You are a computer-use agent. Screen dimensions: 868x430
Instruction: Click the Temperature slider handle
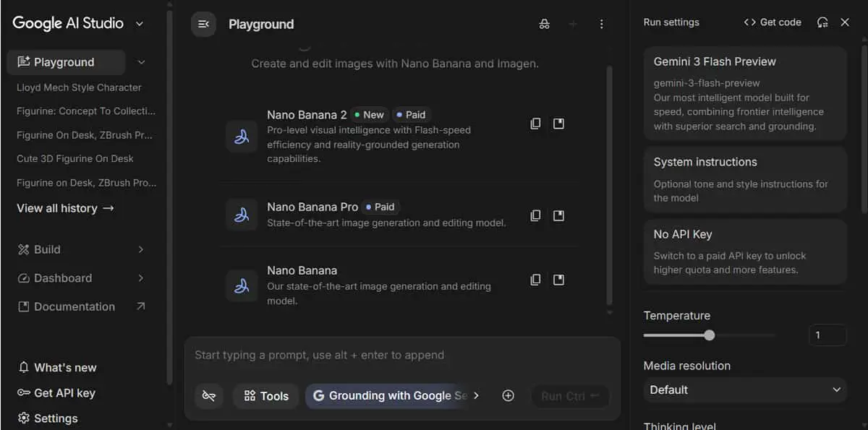710,335
